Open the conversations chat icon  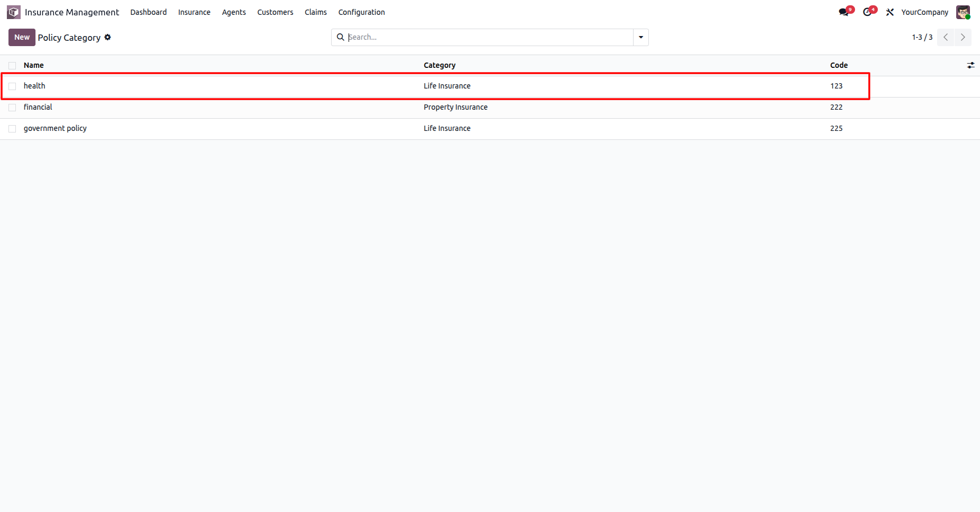click(x=844, y=12)
